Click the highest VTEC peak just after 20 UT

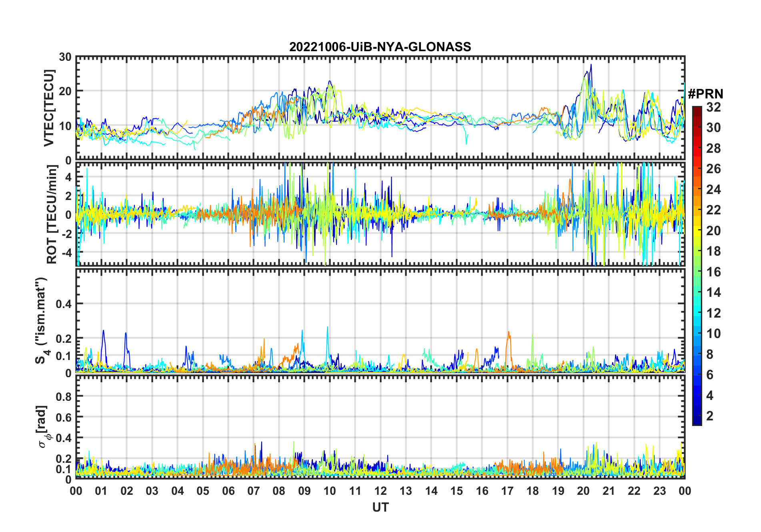[591, 65]
